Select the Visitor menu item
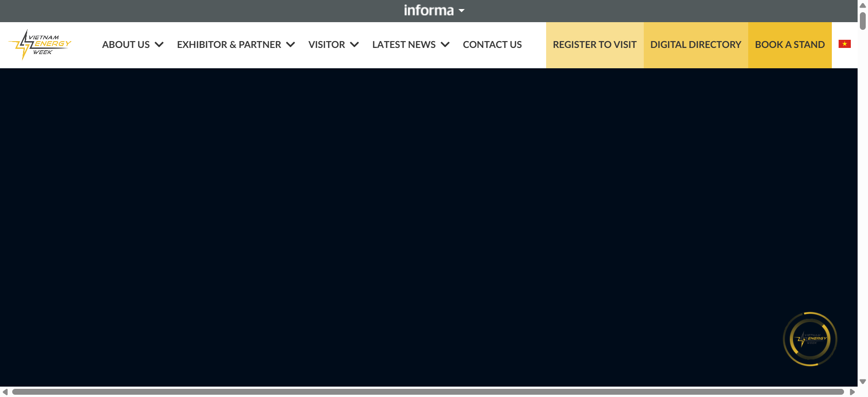Screen dimensions: 868x397 click(326, 45)
